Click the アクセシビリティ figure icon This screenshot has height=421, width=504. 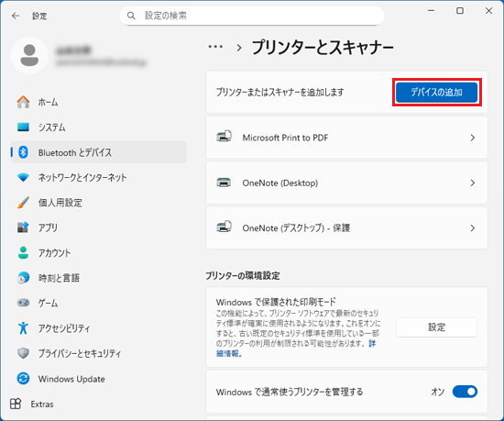click(x=23, y=328)
